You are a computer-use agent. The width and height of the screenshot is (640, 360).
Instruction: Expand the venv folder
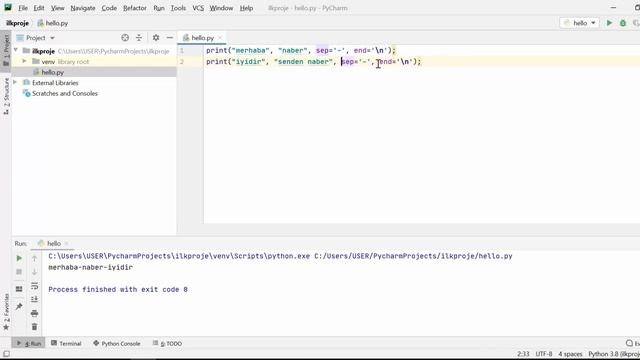point(24,61)
